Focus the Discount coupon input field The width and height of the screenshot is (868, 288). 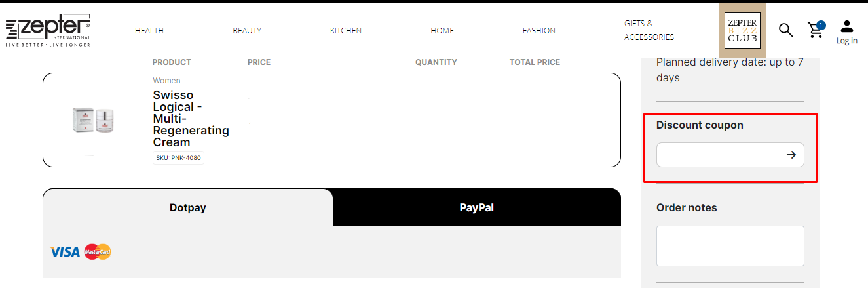721,155
